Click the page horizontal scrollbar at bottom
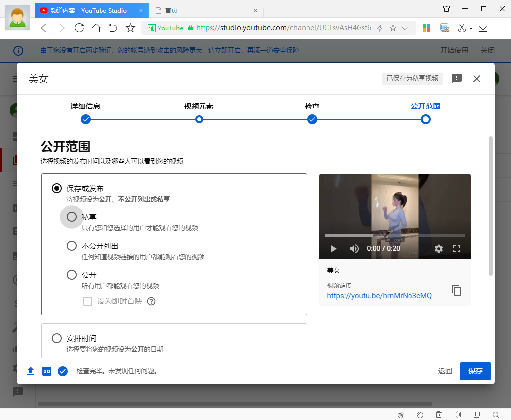The height and width of the screenshot is (420, 511). 235,404
